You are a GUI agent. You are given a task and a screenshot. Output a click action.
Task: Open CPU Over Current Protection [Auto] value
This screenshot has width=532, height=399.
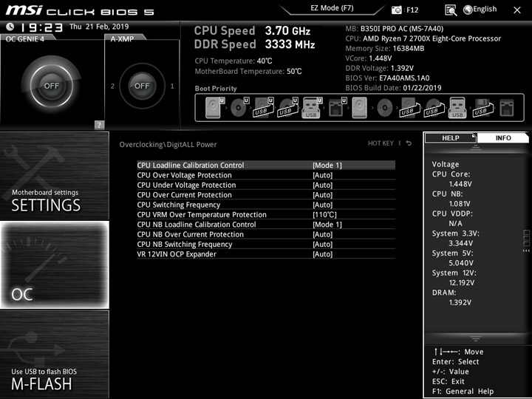(x=322, y=195)
